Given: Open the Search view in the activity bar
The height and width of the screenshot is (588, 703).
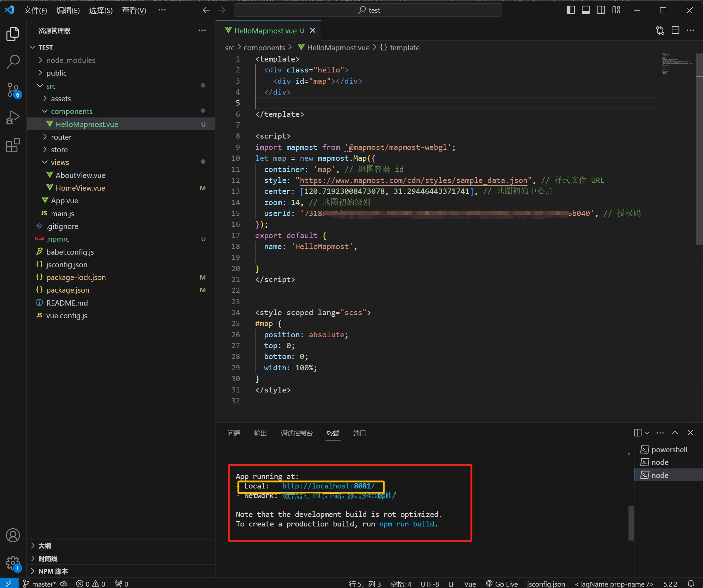Looking at the screenshot, I should click(x=13, y=62).
